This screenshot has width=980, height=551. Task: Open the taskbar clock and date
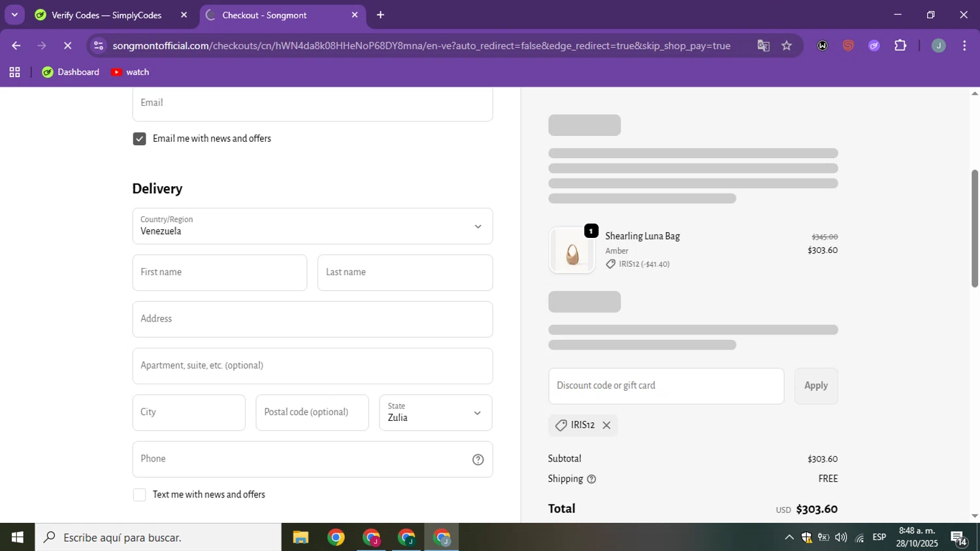pyautogui.click(x=917, y=537)
